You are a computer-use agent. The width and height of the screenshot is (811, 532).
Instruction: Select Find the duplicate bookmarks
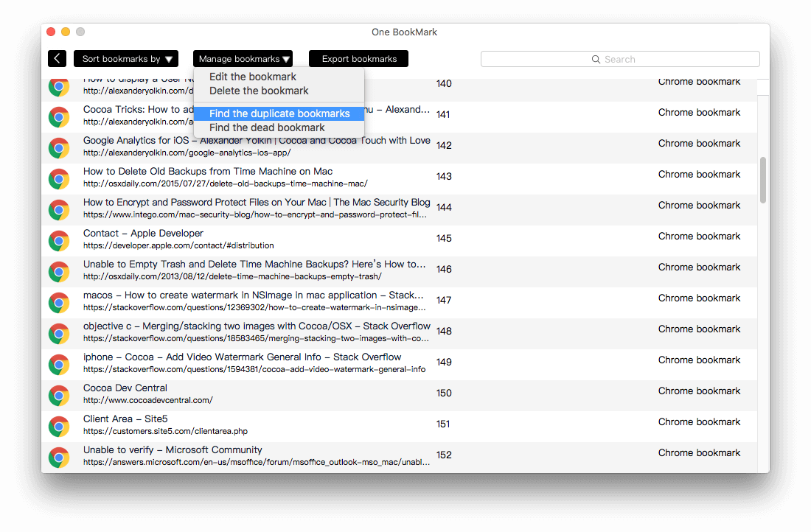tap(279, 113)
